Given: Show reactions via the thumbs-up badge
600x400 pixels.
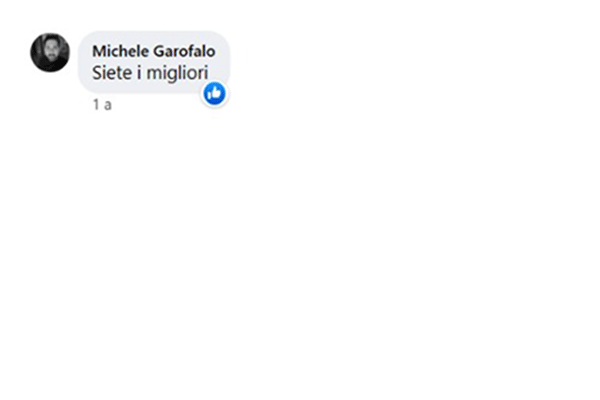Looking at the screenshot, I should tap(215, 93).
